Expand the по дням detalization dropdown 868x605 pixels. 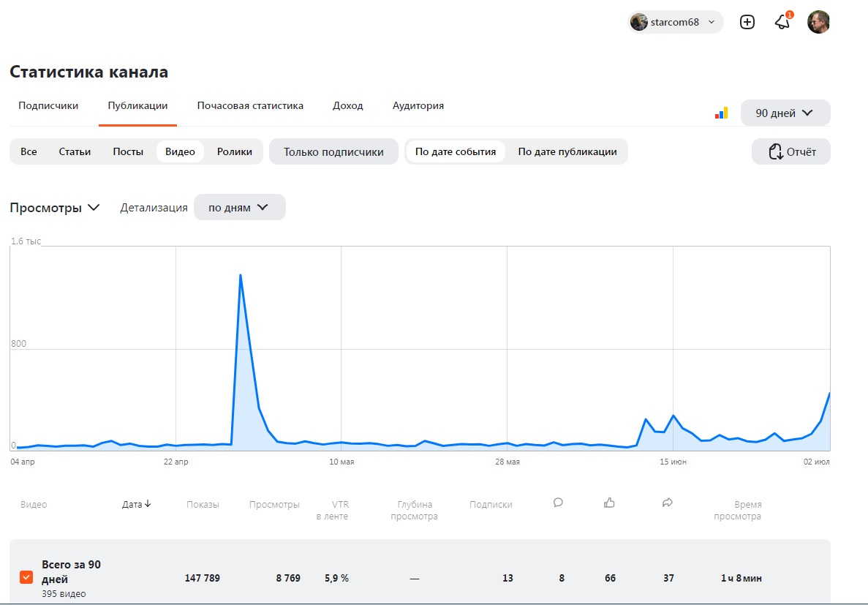(239, 207)
